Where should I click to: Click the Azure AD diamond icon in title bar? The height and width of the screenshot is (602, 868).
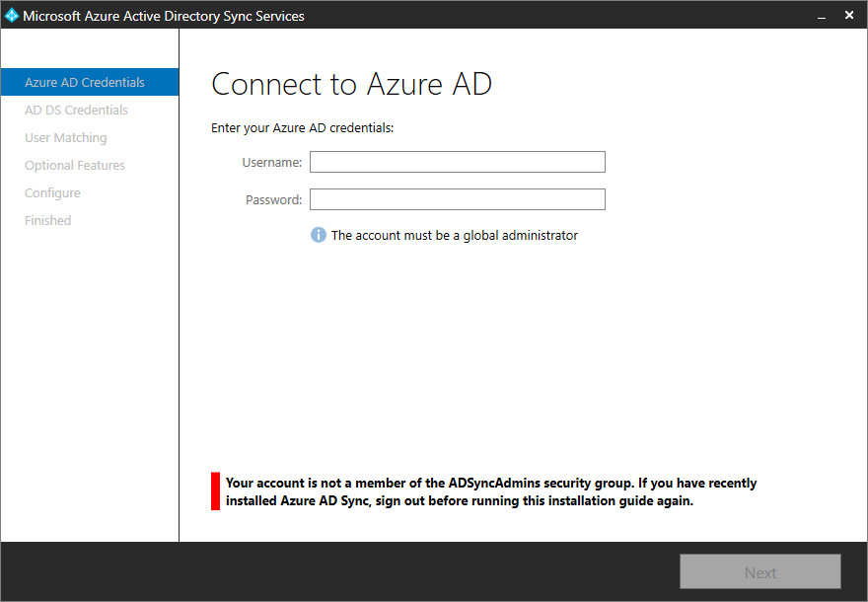point(11,16)
